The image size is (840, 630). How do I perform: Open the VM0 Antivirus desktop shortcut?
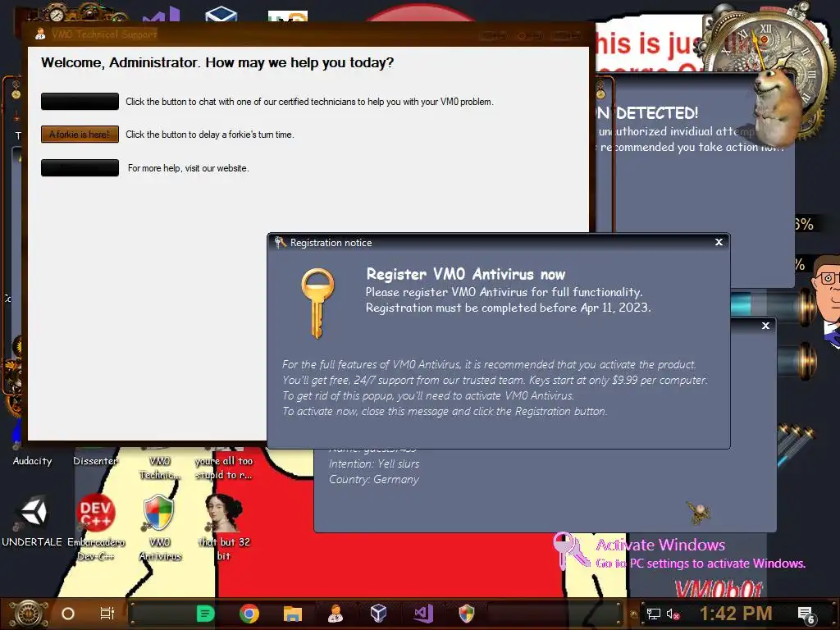point(160,526)
